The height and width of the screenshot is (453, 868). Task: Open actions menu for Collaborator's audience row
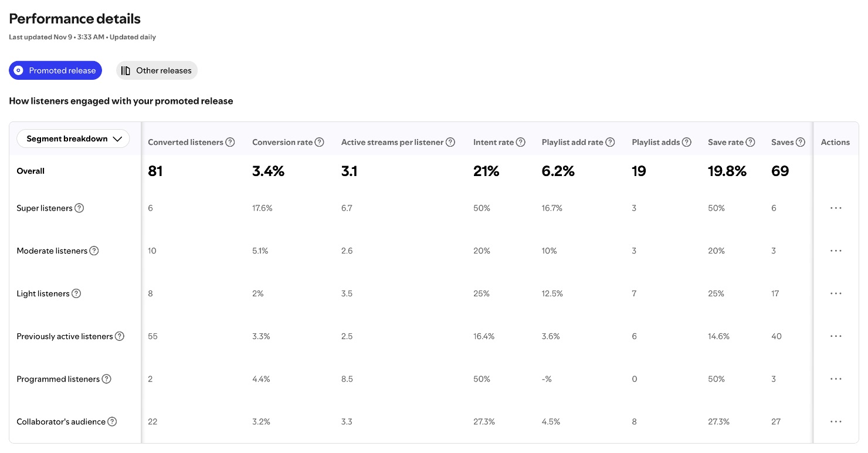point(836,421)
